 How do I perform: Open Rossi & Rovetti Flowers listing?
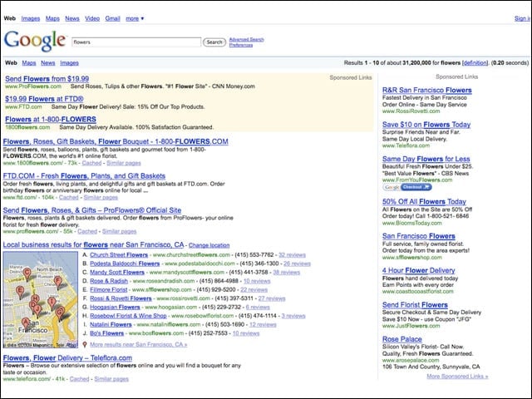(x=121, y=298)
